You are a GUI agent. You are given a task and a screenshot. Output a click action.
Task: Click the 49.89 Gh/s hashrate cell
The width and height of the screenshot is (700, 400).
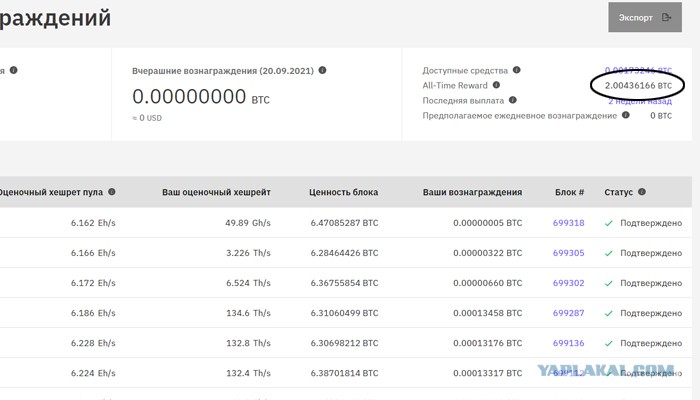pos(248,223)
